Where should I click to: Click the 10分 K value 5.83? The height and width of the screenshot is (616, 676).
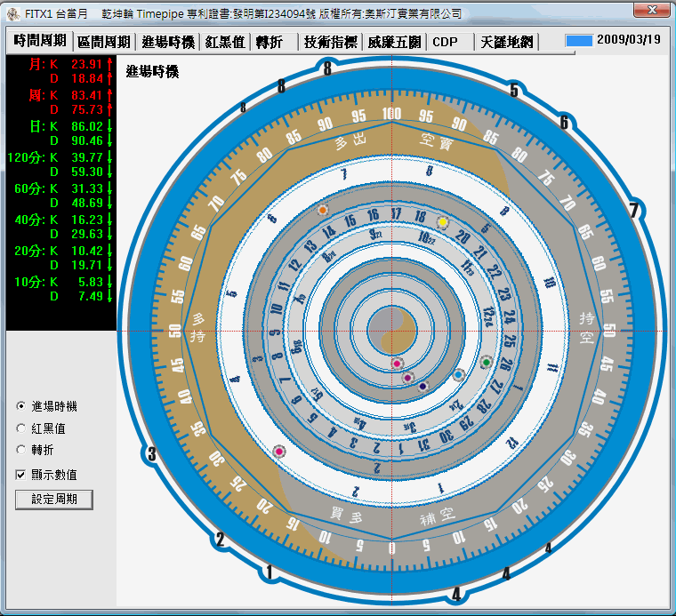[91, 282]
